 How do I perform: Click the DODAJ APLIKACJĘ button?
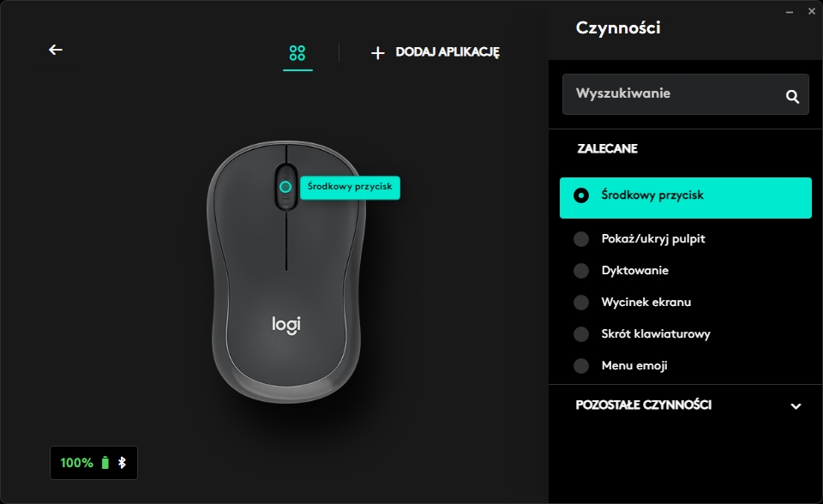[x=436, y=52]
